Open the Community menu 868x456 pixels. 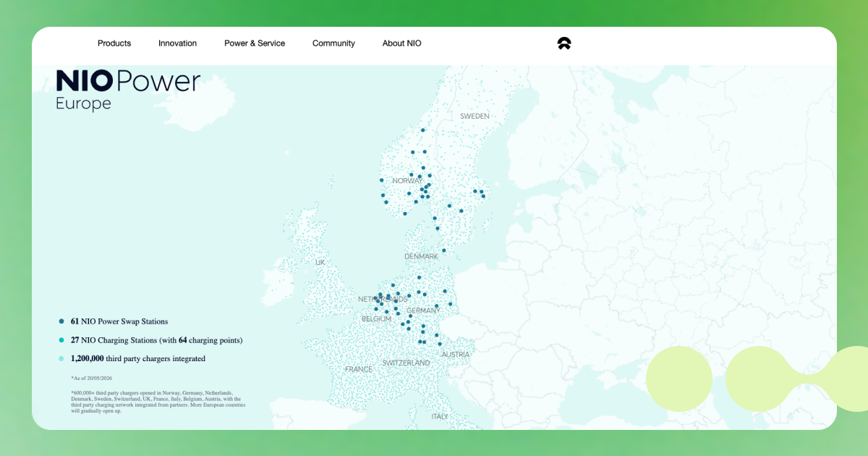coord(333,43)
